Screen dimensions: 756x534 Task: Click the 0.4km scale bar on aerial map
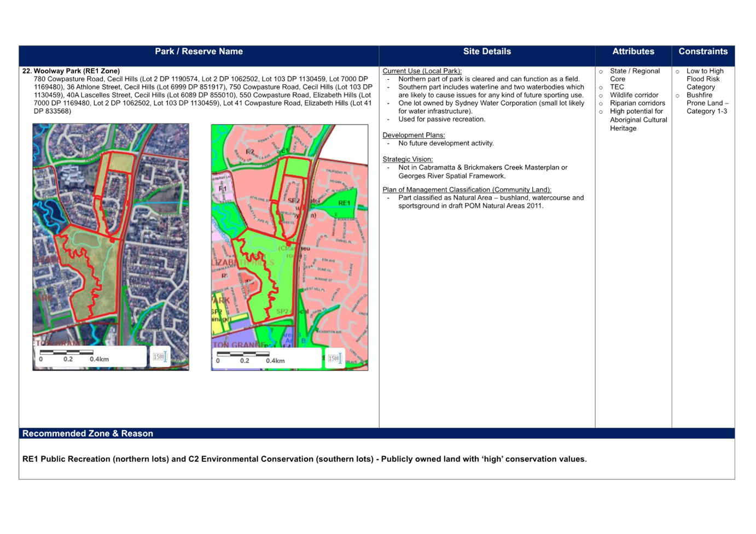[75, 356]
